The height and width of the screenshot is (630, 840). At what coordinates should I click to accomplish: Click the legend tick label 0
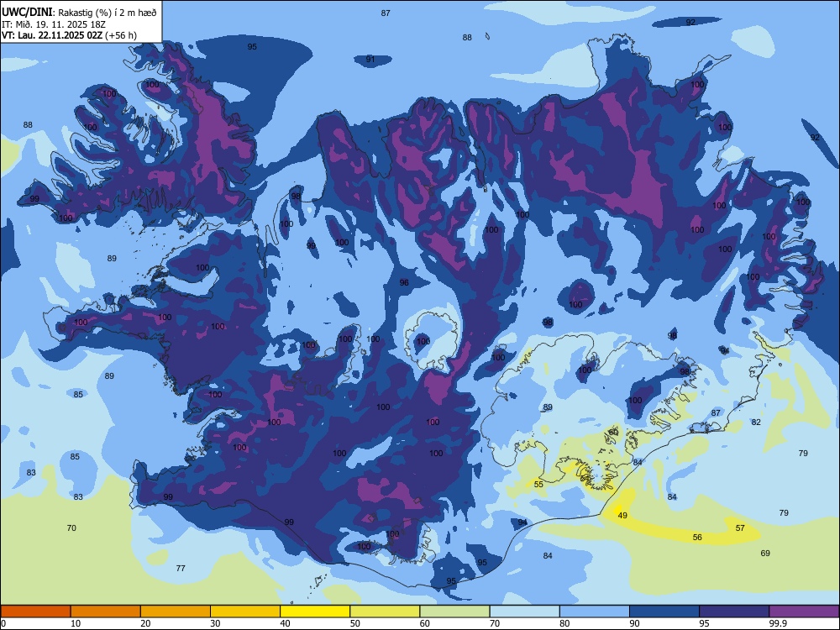coord(3,623)
